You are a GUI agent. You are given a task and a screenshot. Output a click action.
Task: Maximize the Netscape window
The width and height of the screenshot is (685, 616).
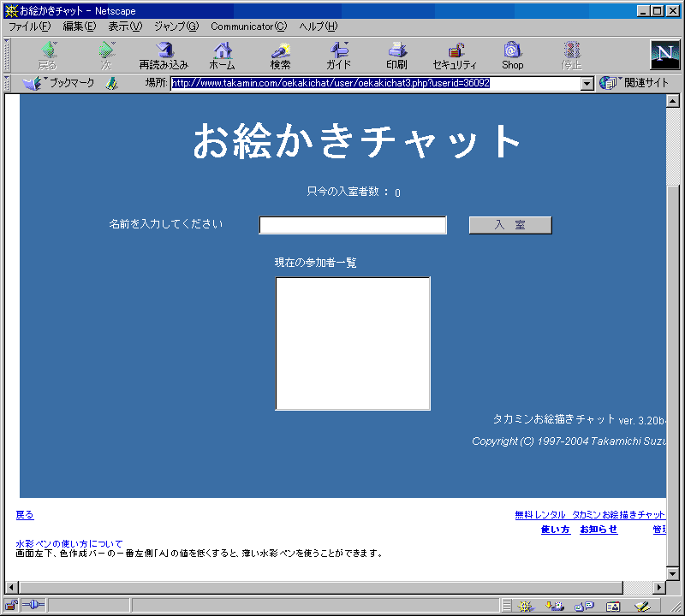pyautogui.click(x=657, y=11)
